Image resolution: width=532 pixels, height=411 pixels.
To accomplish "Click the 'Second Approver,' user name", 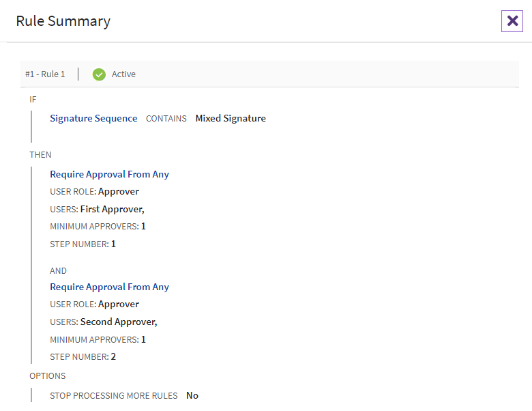I will [x=119, y=322].
